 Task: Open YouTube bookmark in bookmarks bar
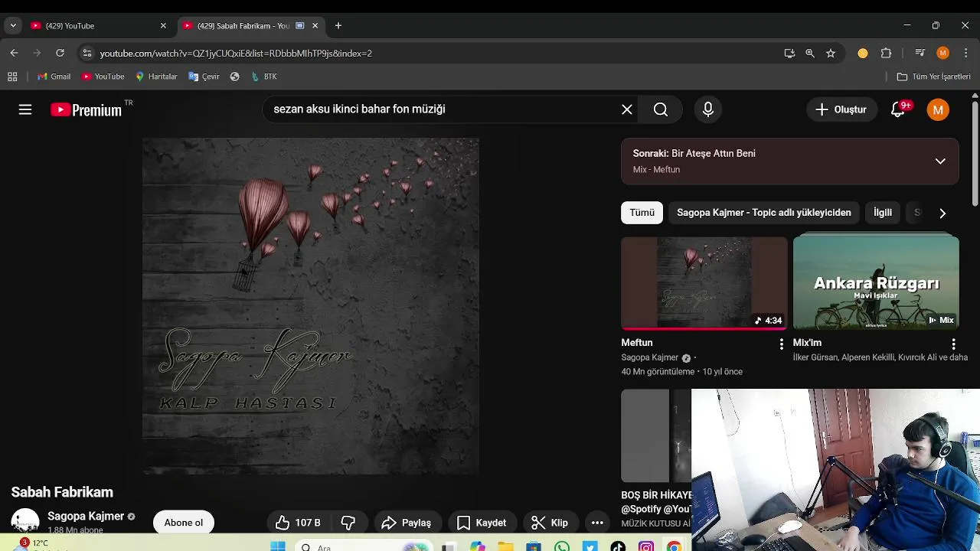coord(103,77)
